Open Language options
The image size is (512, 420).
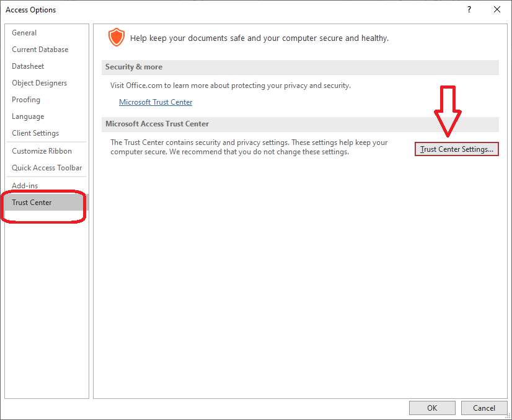(28, 116)
